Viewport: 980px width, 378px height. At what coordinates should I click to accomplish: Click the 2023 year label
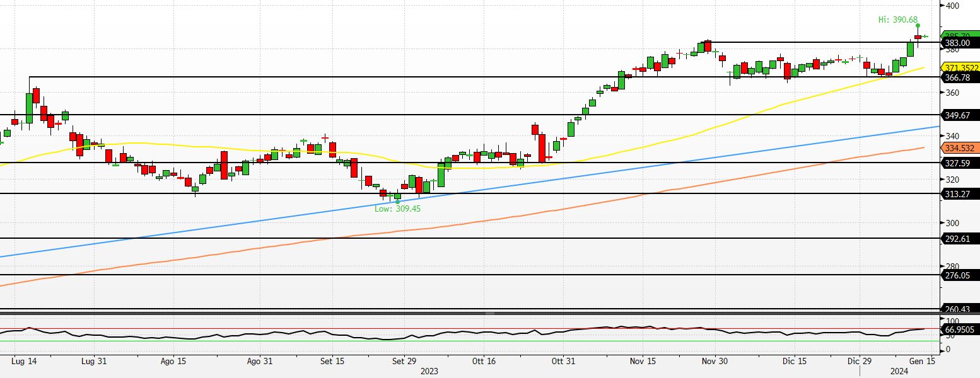point(429,372)
